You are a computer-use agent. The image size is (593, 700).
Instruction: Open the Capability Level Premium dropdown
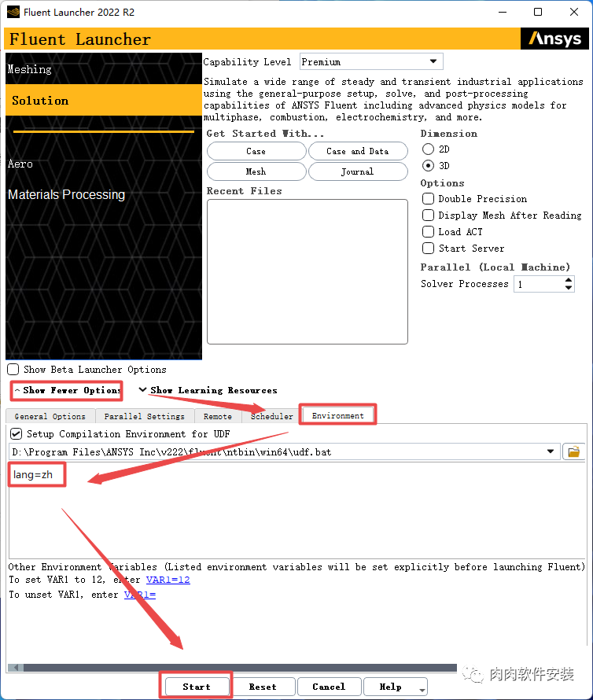[371, 61]
